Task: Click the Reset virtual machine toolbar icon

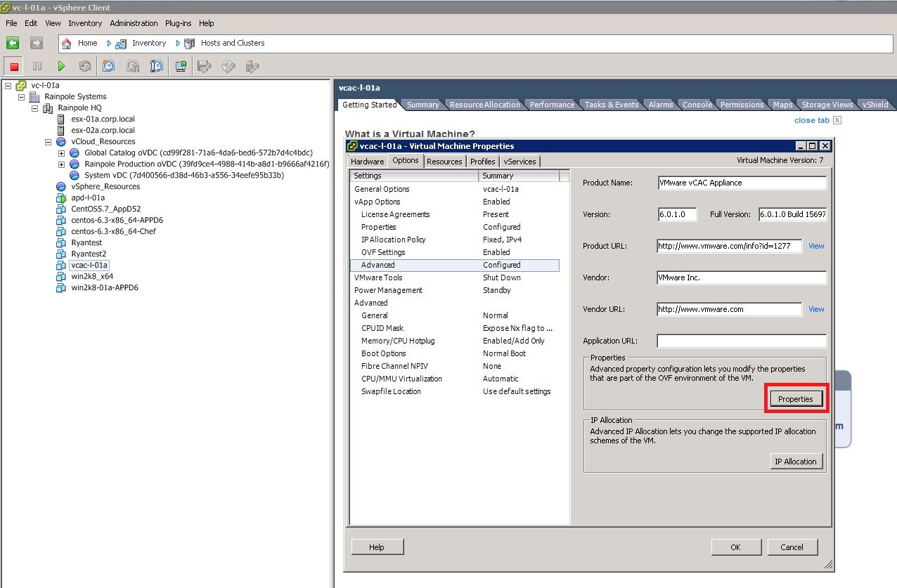Action: pyautogui.click(x=85, y=66)
